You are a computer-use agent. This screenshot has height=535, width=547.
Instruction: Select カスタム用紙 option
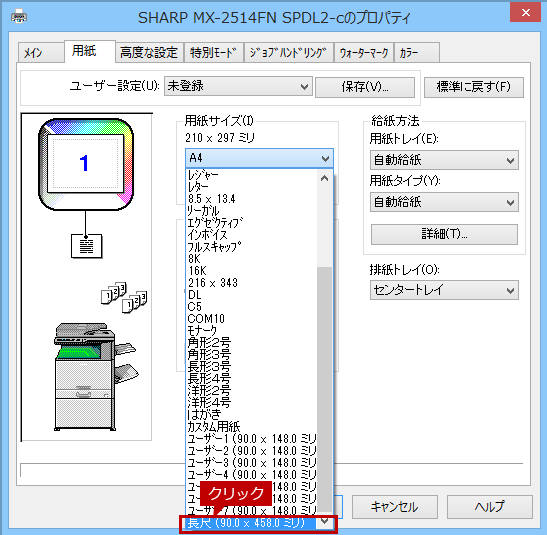(251, 426)
